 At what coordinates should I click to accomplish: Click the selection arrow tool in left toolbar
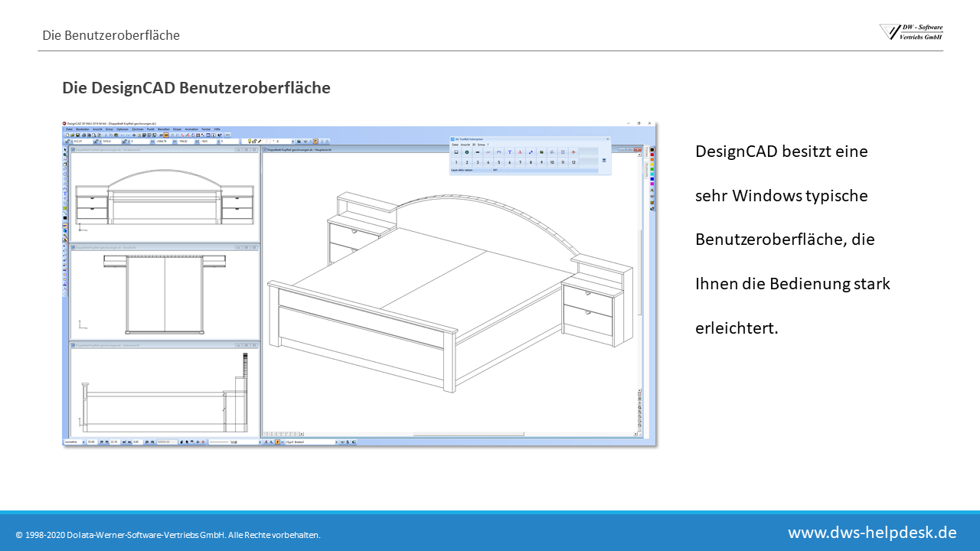(x=66, y=149)
